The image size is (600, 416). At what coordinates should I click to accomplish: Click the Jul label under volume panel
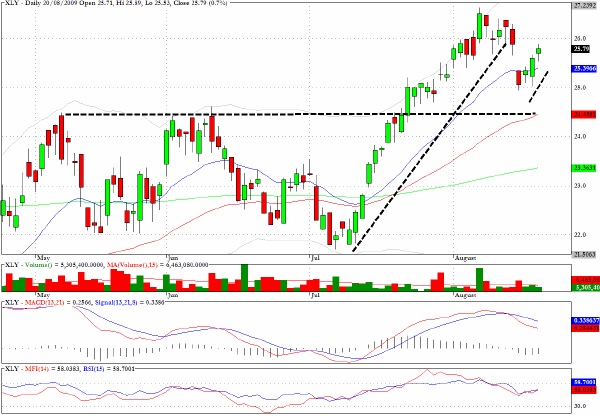(315, 295)
